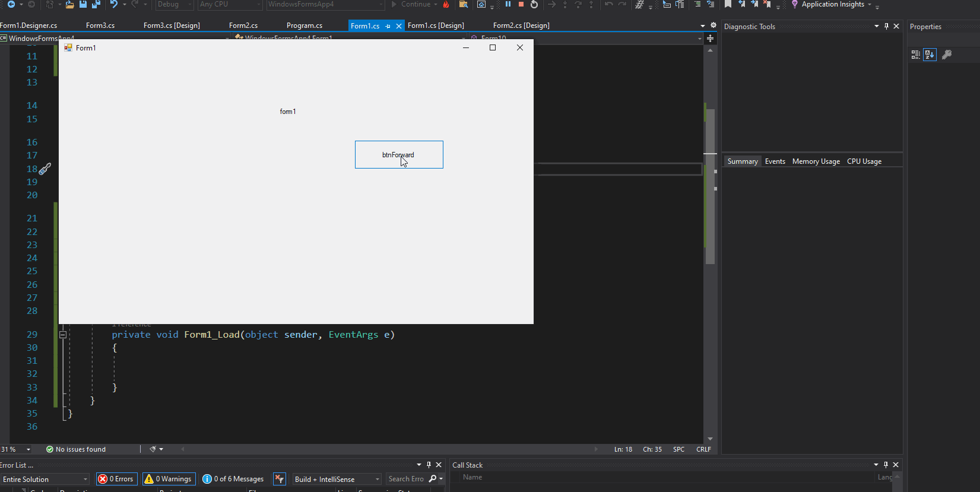Restart the debug session

[534, 4]
